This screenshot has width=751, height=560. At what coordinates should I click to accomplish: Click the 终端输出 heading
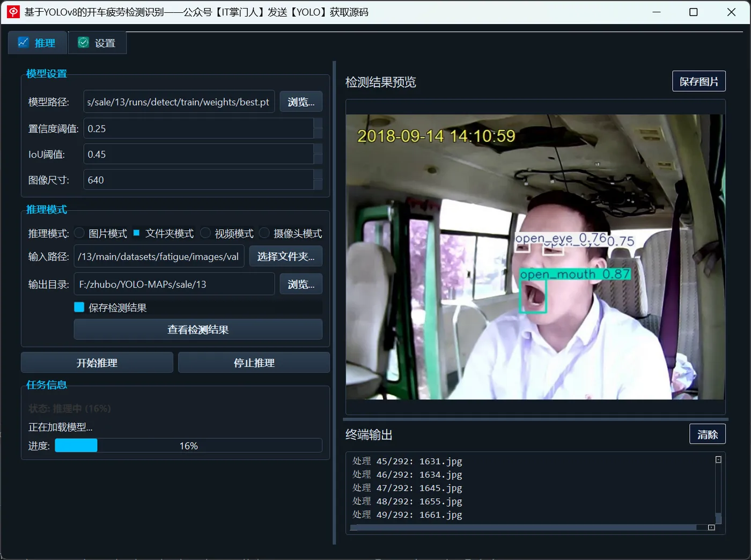pyautogui.click(x=369, y=434)
